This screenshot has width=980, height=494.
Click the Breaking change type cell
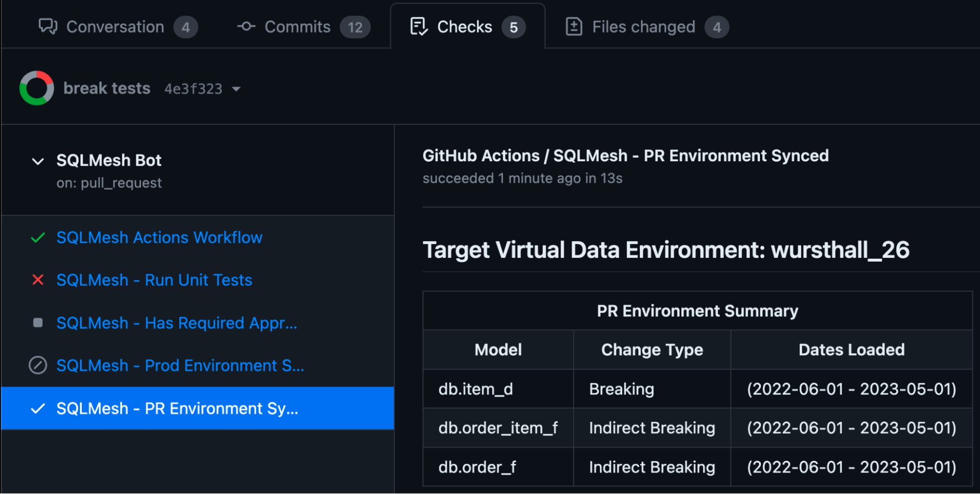coord(652,389)
